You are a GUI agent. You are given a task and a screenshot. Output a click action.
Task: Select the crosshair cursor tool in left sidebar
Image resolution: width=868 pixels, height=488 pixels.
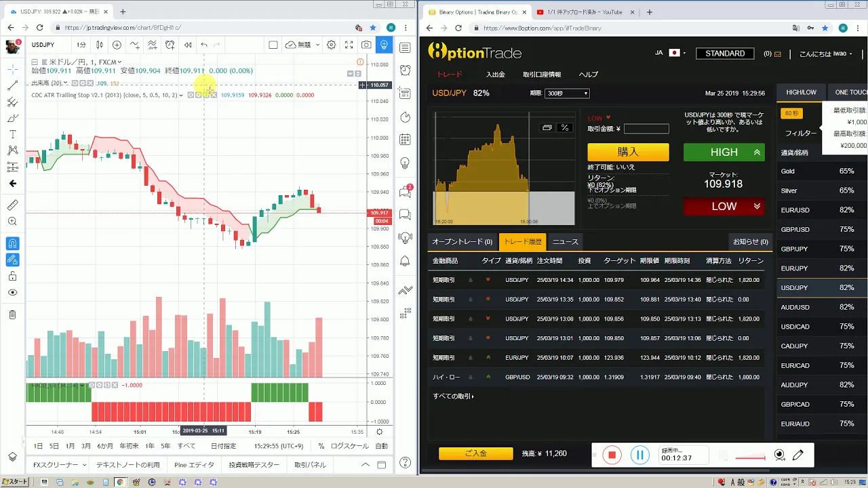12,70
